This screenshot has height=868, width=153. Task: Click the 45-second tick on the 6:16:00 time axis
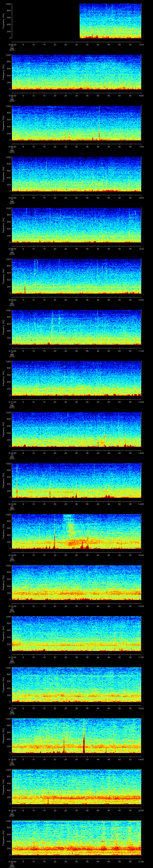click(109, 657)
